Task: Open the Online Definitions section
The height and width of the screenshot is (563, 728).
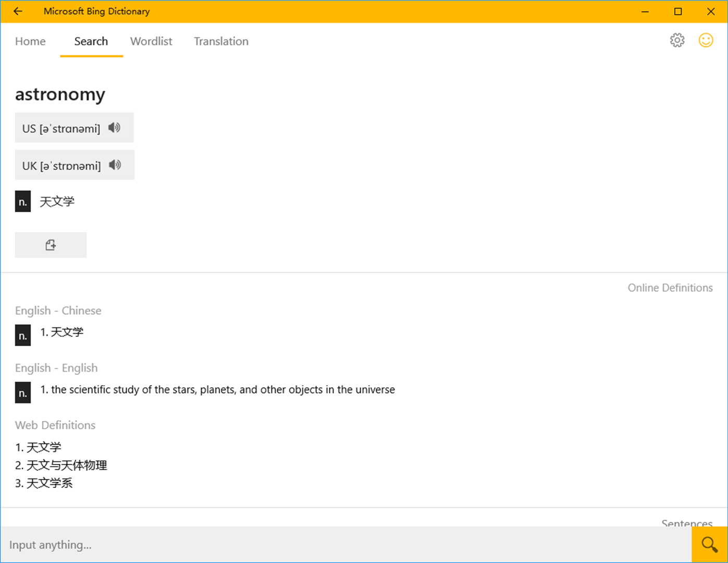Action: pyautogui.click(x=670, y=287)
